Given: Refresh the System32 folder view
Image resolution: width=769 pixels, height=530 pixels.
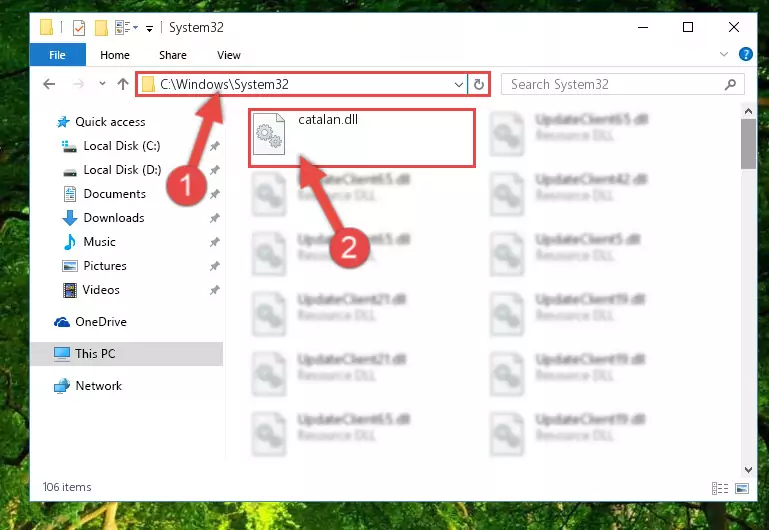Looking at the screenshot, I should click(479, 84).
